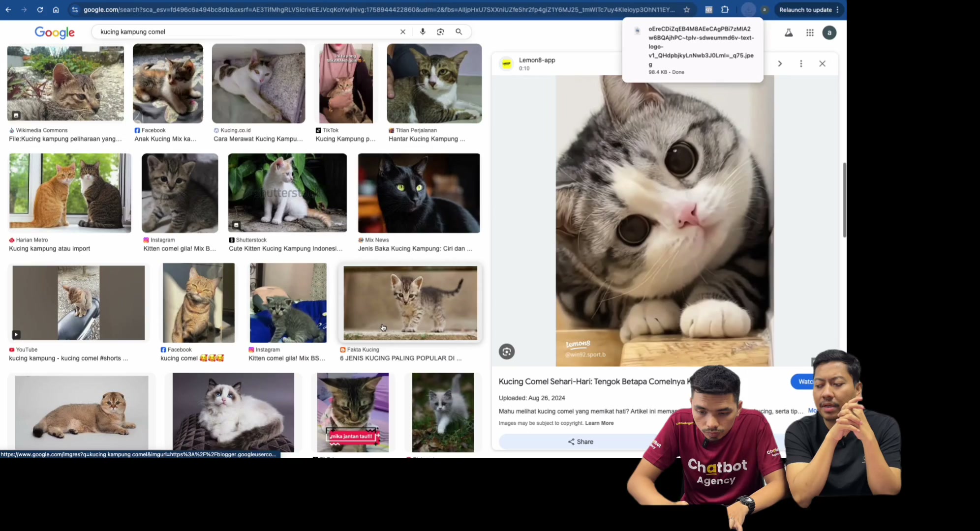The height and width of the screenshot is (531, 980).
Task: Open Shutterstock white kitten thumbnail
Action: click(287, 193)
